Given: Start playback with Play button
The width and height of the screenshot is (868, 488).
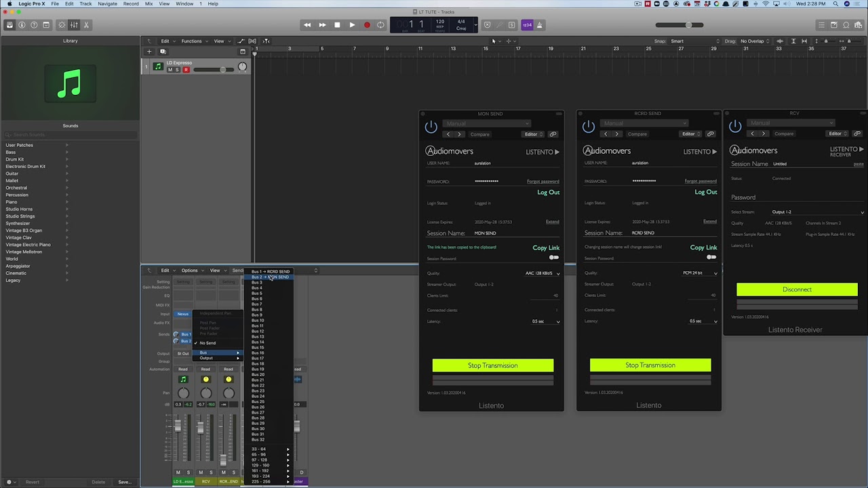Looking at the screenshot, I should point(352,25).
